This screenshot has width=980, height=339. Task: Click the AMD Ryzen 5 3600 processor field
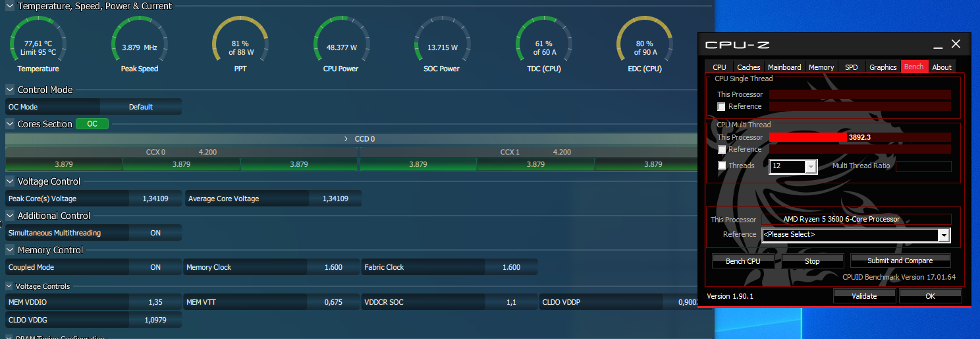pos(856,219)
